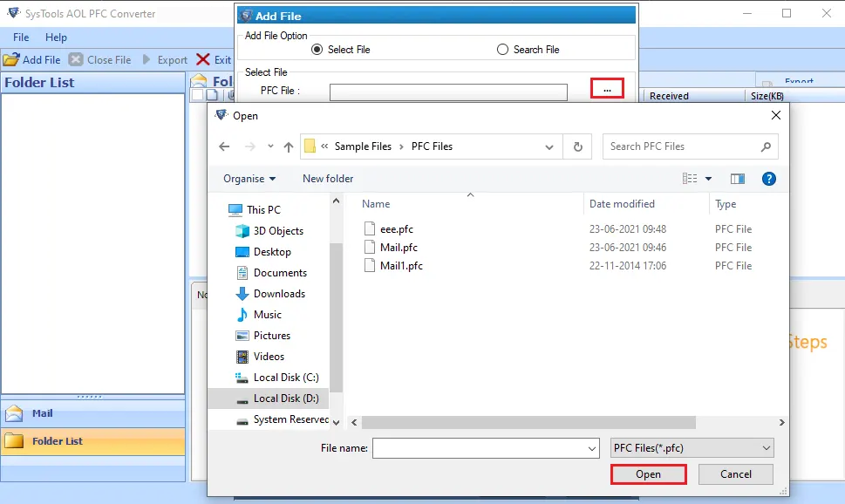Expand the address bar history dropdown
This screenshot has width=845, height=504.
[549, 146]
